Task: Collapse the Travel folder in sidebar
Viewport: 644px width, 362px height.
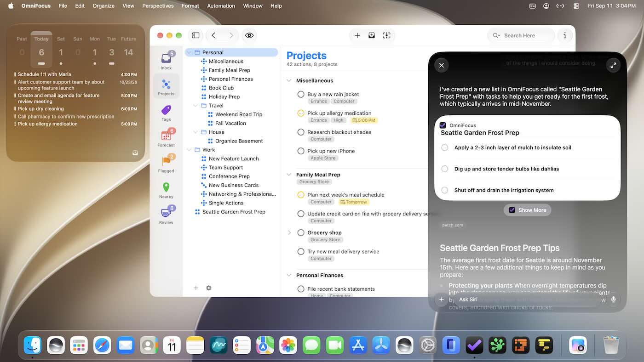Action: click(195, 106)
